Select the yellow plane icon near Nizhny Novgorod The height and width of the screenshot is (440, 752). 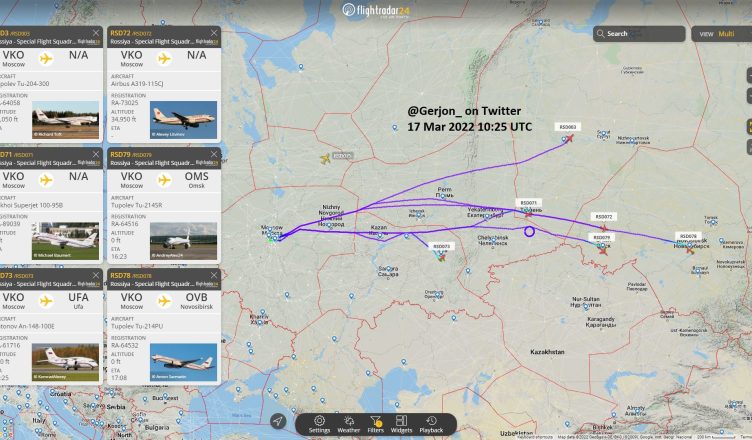click(326, 158)
